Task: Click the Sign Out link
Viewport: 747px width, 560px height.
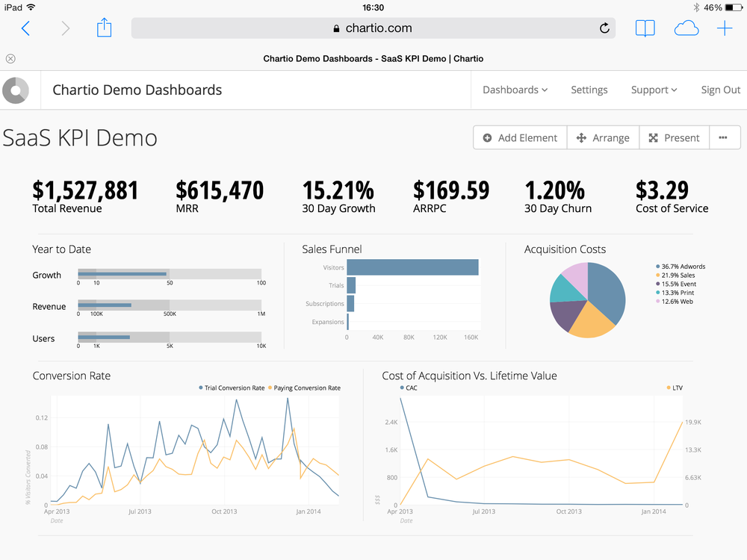Action: pyautogui.click(x=720, y=90)
